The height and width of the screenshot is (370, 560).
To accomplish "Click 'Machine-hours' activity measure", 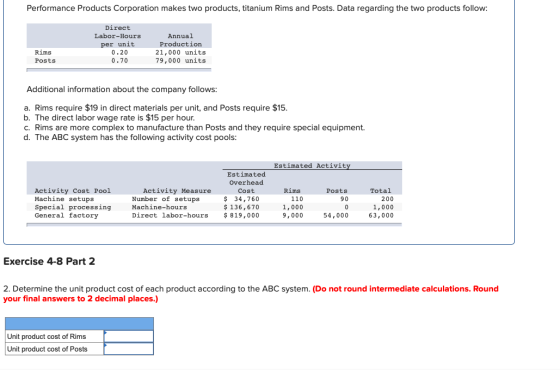I will pyautogui.click(x=159, y=207).
